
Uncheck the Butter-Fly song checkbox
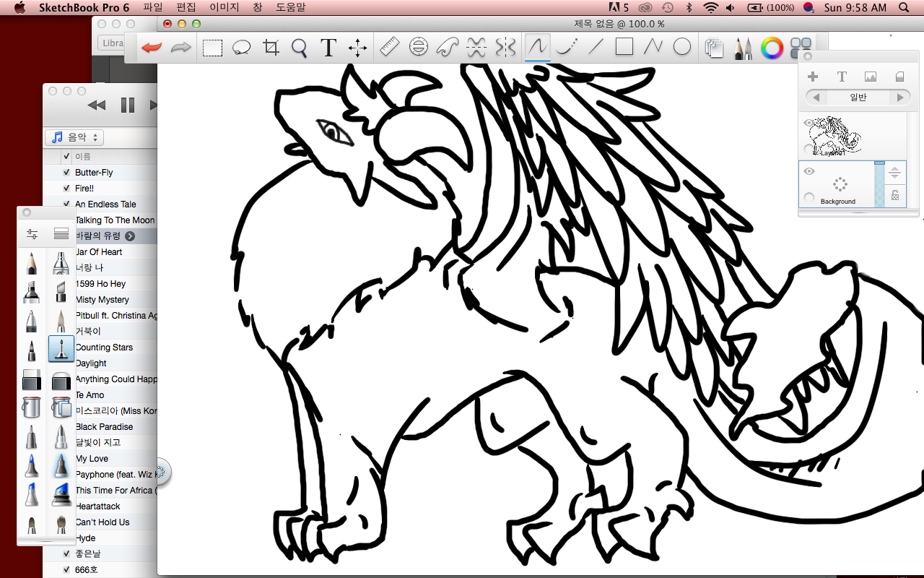click(66, 173)
